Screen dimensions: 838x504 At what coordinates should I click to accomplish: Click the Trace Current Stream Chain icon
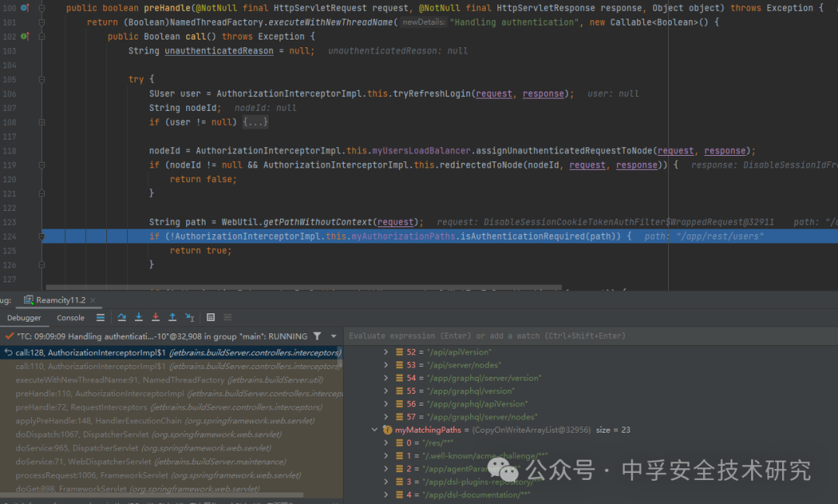click(x=227, y=317)
